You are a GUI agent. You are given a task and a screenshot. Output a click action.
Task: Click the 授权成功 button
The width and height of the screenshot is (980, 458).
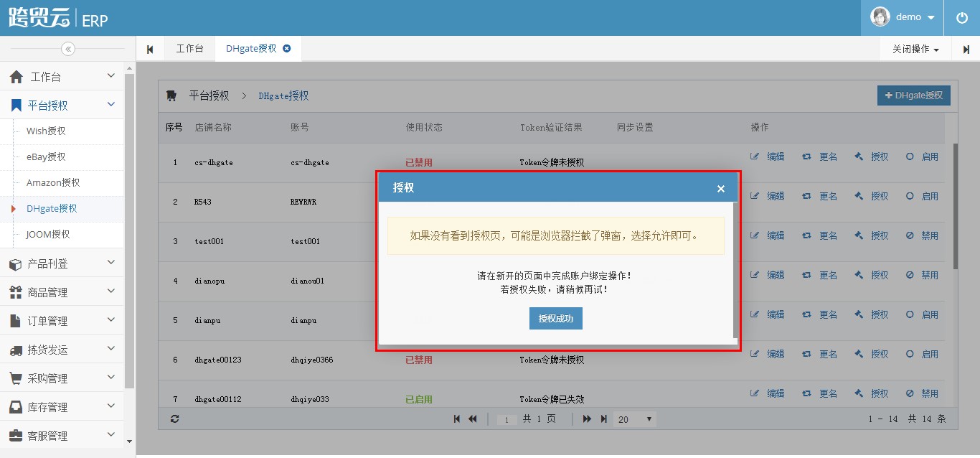click(x=556, y=319)
